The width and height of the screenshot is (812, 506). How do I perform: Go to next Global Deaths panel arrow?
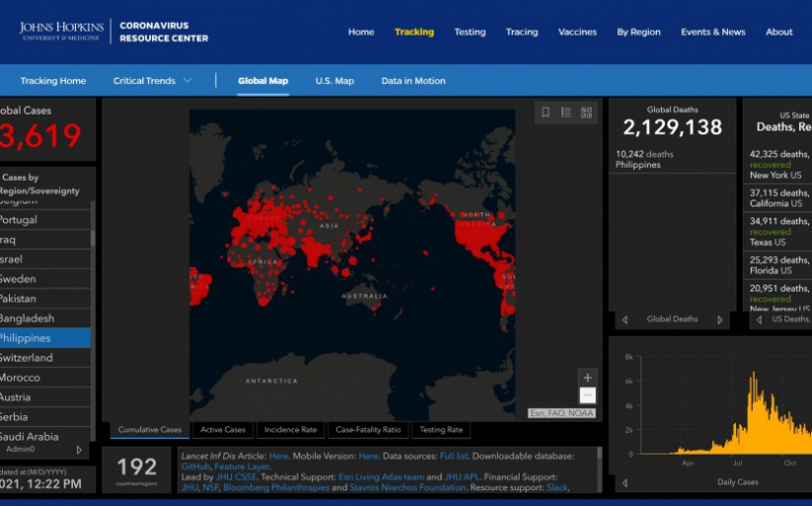pyautogui.click(x=719, y=320)
